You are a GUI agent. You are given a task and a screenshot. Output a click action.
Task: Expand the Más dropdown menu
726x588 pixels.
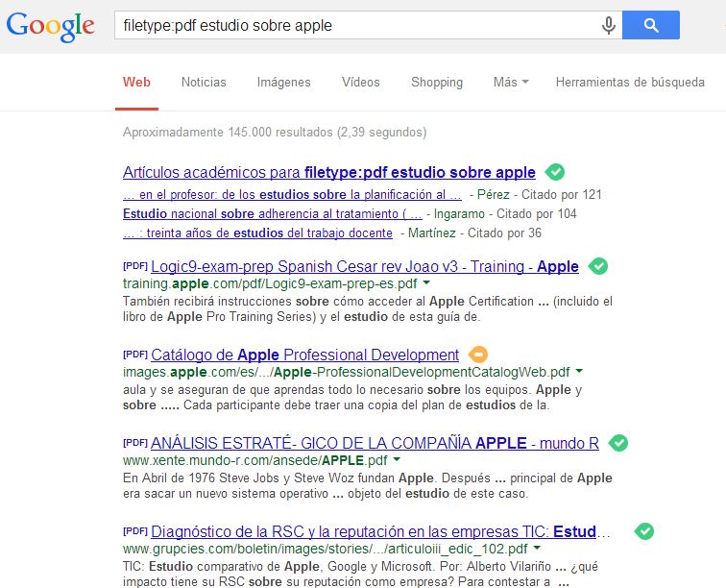[511, 83]
